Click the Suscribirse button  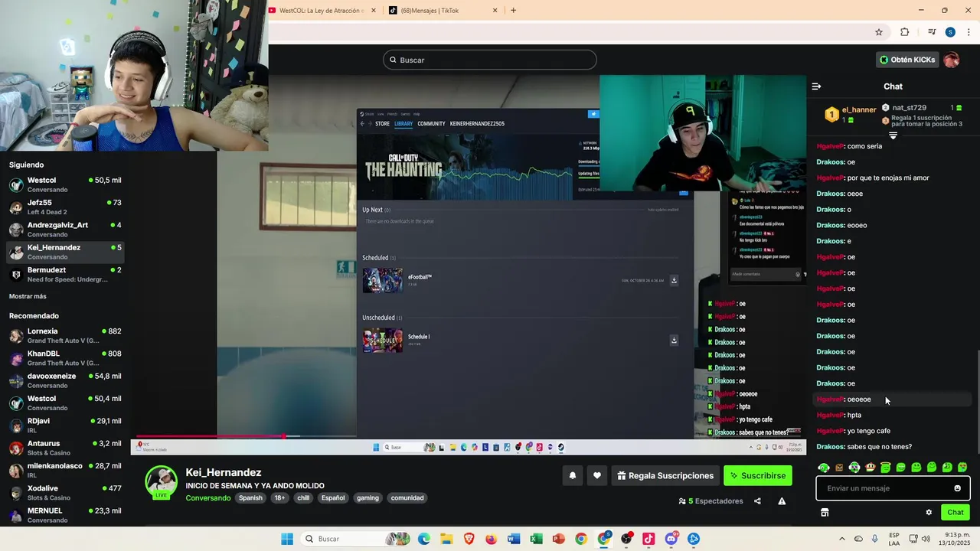pyautogui.click(x=758, y=475)
